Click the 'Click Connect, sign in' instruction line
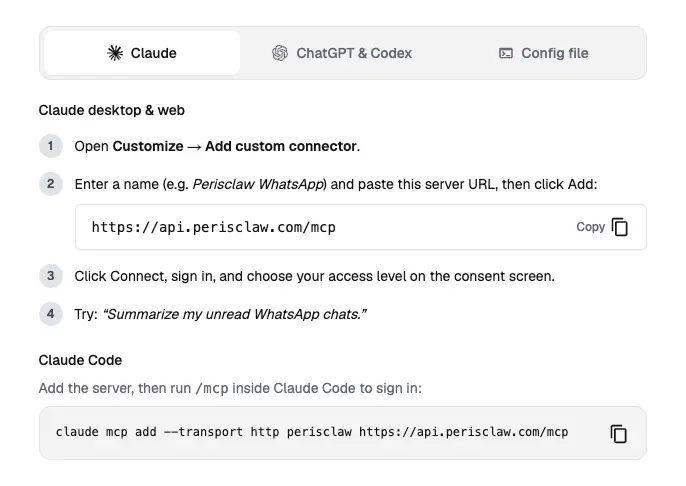Image resolution: width=686 pixels, height=486 pixels. [314, 276]
